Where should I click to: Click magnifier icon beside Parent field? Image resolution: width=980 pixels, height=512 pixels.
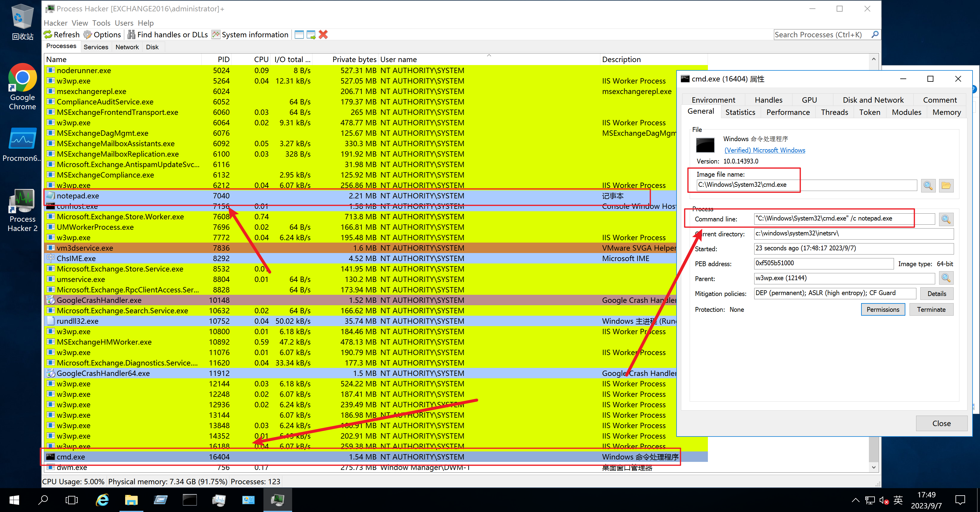(x=946, y=278)
